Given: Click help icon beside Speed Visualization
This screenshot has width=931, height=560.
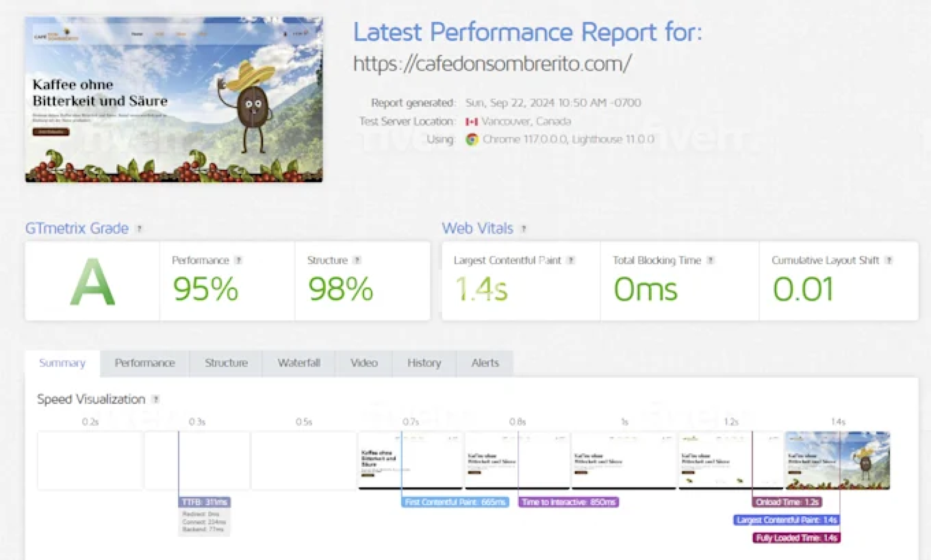Looking at the screenshot, I should pyautogui.click(x=156, y=400).
